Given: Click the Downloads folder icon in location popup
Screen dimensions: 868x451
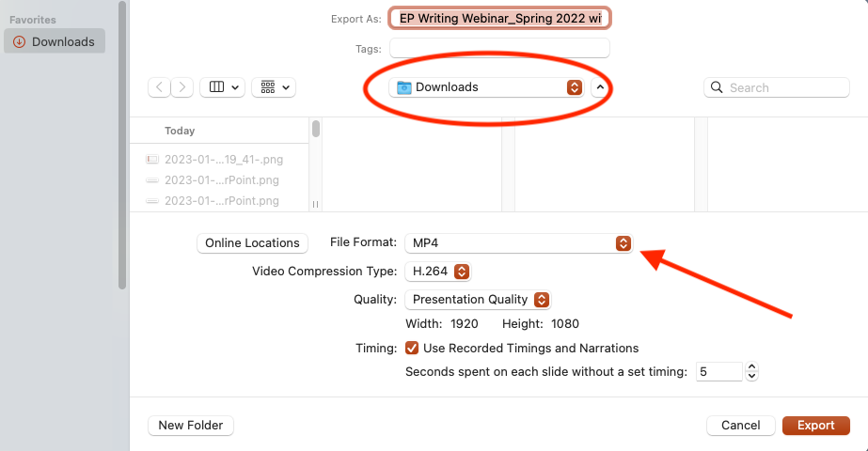Looking at the screenshot, I should (x=404, y=87).
